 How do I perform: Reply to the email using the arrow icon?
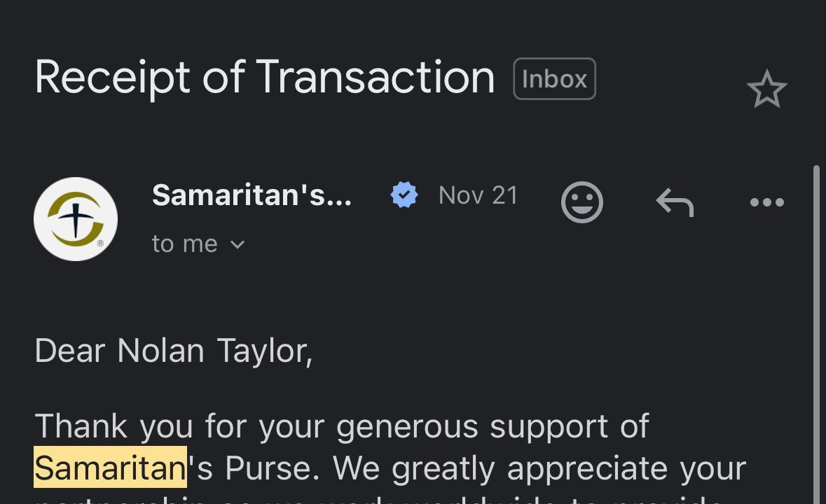[675, 202]
